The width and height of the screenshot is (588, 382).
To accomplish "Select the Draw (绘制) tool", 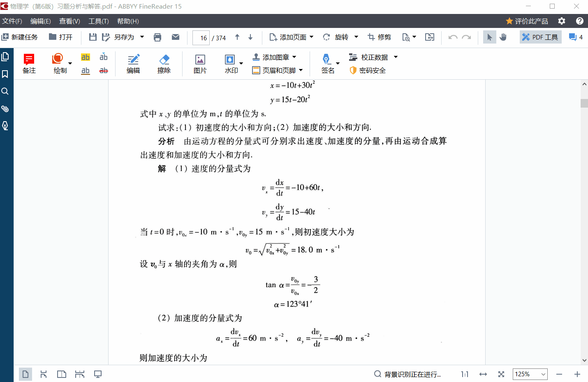I will point(60,64).
